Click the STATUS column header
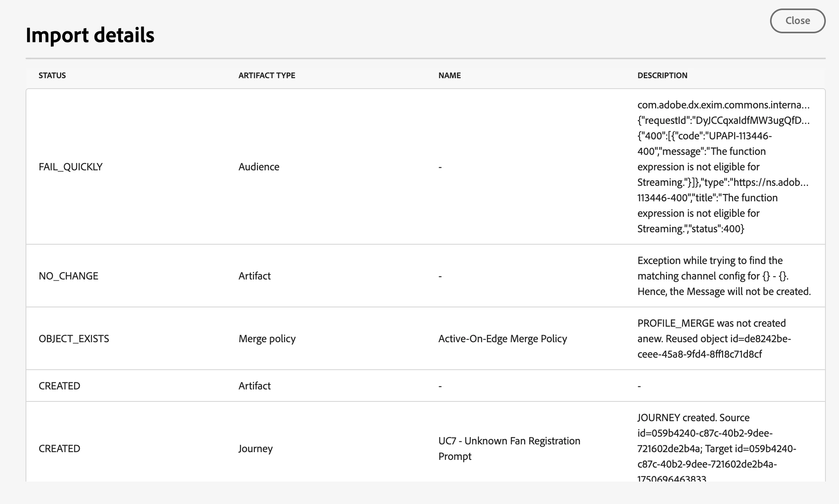Viewport: 839px width, 504px height. (x=52, y=75)
